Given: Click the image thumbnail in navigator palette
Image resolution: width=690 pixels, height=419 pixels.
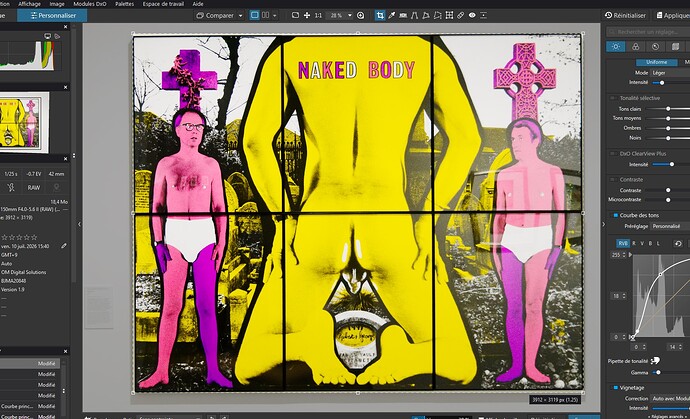Looking at the screenshot, I should coord(24,122).
